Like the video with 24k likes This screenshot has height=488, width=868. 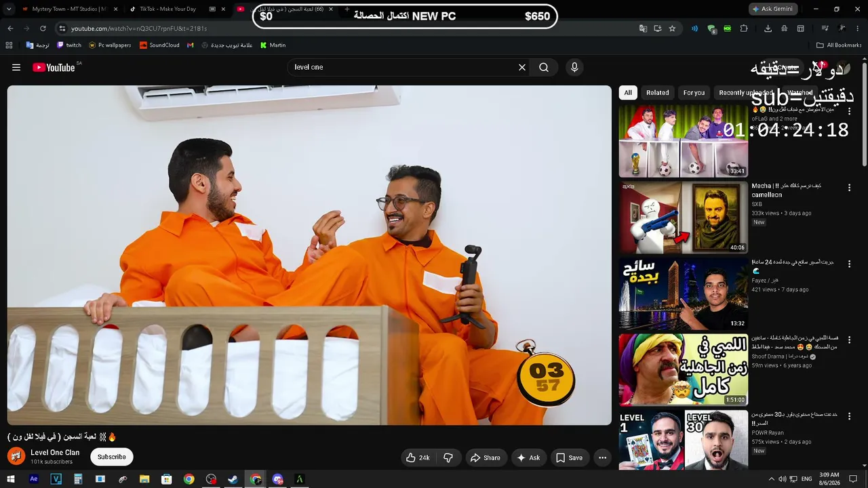point(418,457)
